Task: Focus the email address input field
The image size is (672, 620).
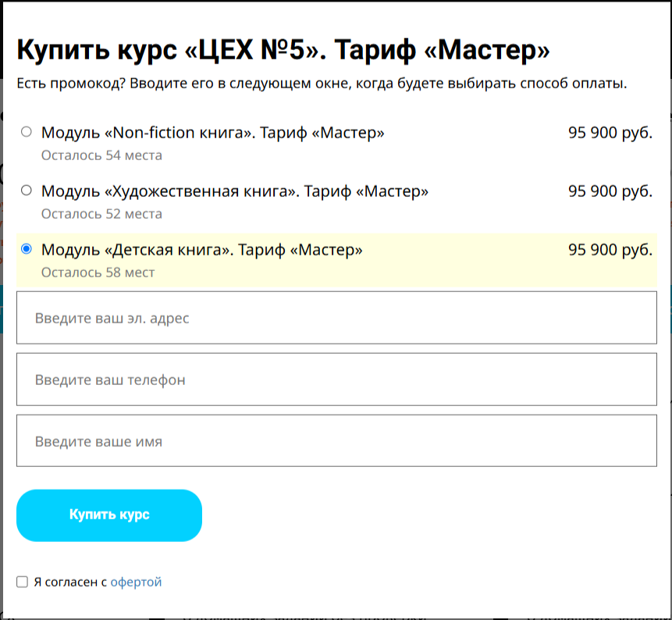Action: point(336,318)
